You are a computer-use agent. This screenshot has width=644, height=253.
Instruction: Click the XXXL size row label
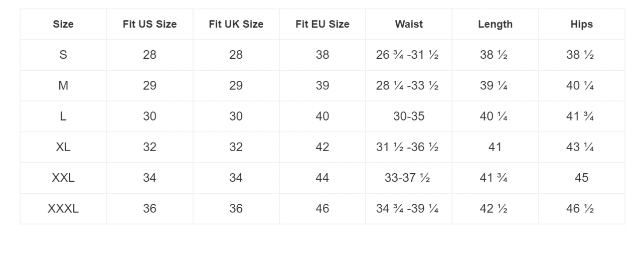(x=63, y=208)
